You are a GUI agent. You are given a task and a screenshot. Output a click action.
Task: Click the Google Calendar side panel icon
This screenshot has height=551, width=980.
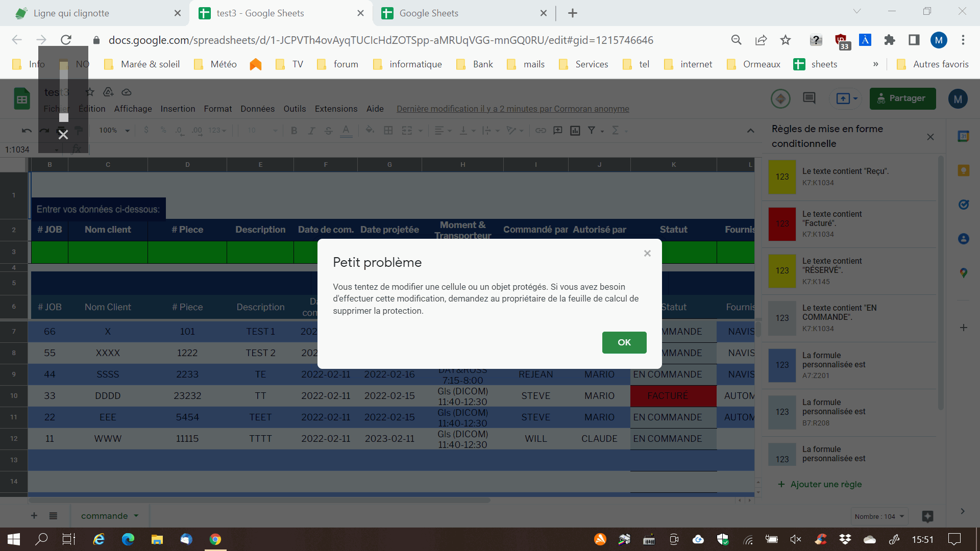[x=963, y=136]
